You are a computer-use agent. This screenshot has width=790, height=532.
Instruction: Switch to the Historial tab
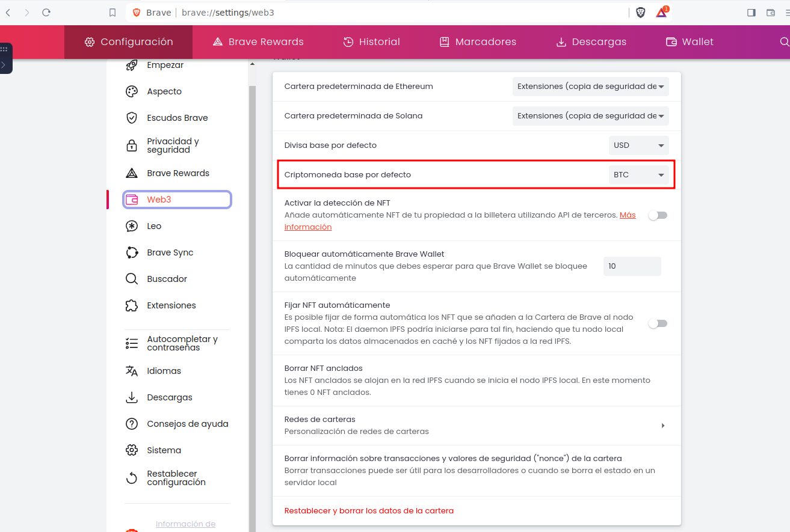point(371,42)
